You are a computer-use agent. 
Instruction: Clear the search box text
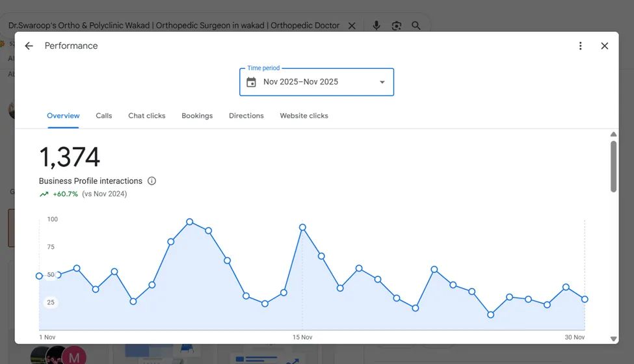352,26
